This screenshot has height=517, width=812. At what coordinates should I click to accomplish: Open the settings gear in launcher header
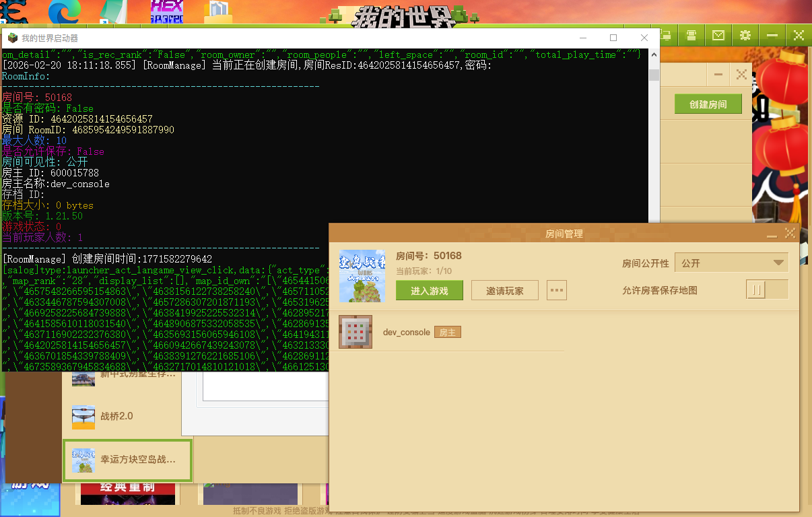[x=745, y=35]
